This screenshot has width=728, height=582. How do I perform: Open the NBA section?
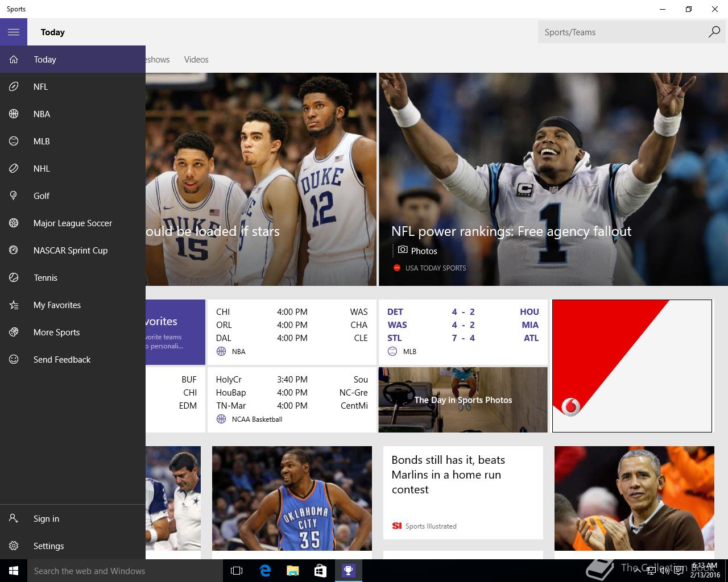coord(42,114)
